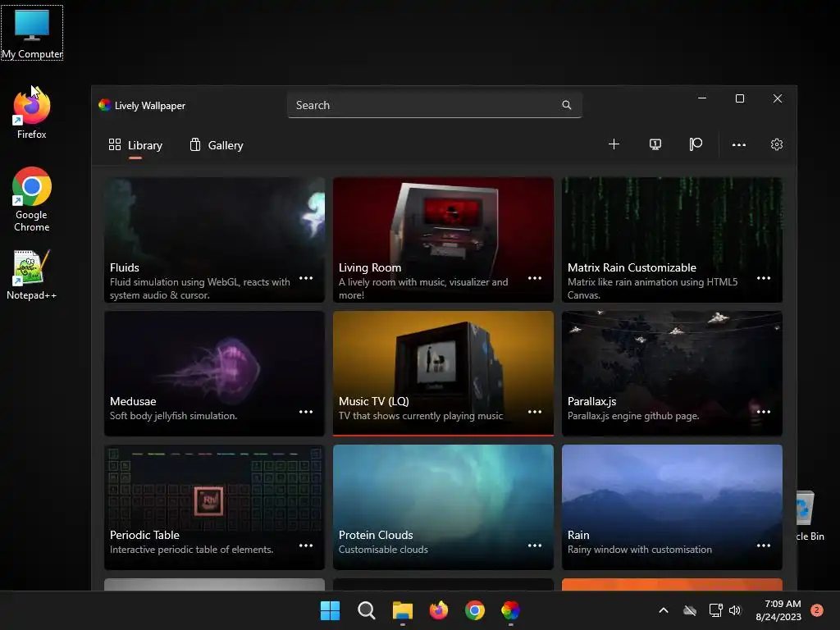Screen dimensions: 840x630
Task: Click the OneDrive cloud tray icon
Action: pos(690,610)
